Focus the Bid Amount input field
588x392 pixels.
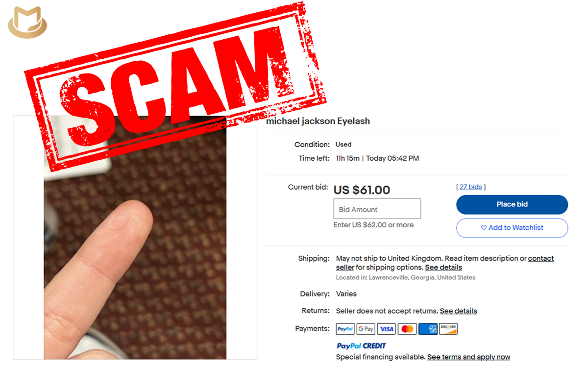click(377, 209)
